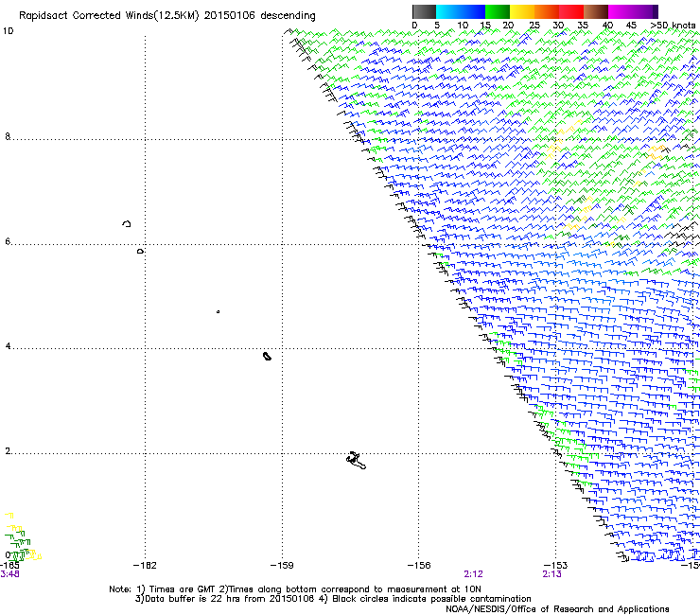Click the brown 35-40 knots color swatch
Screen dimensions: 700x615
point(596,11)
